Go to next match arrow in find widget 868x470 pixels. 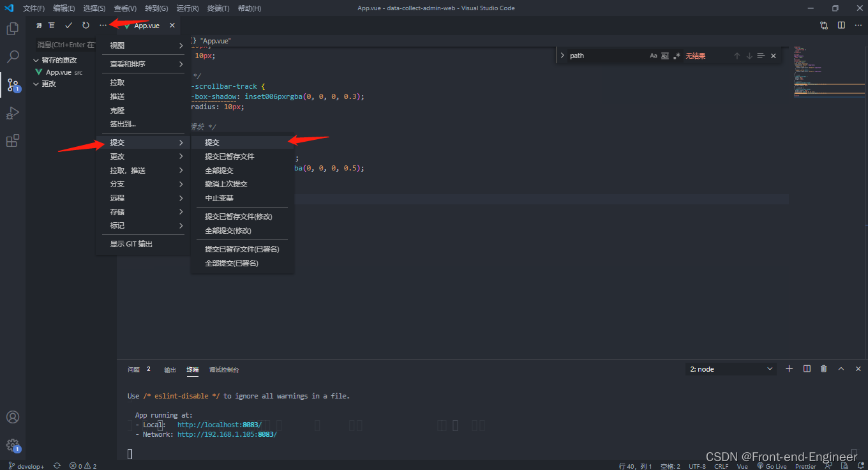click(749, 56)
